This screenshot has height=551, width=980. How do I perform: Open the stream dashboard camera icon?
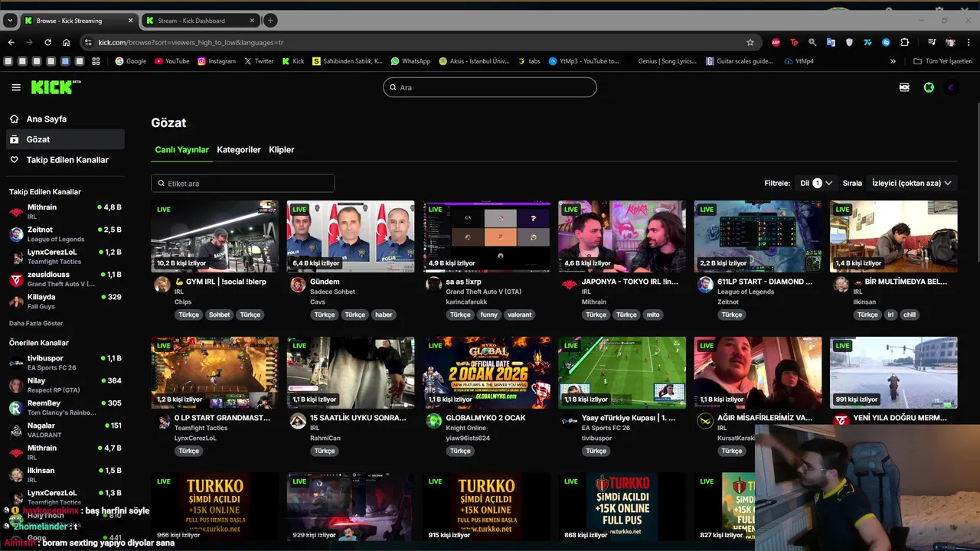click(x=904, y=87)
